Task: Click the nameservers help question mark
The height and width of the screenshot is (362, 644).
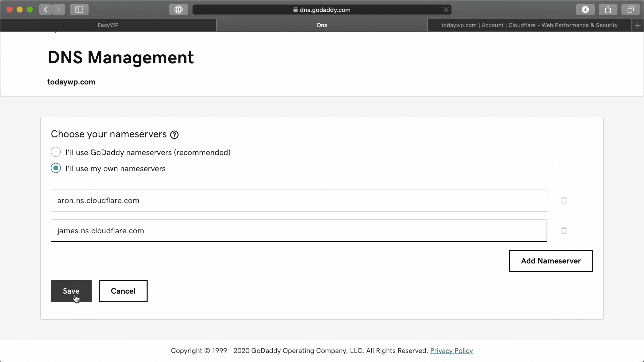Action: (174, 135)
